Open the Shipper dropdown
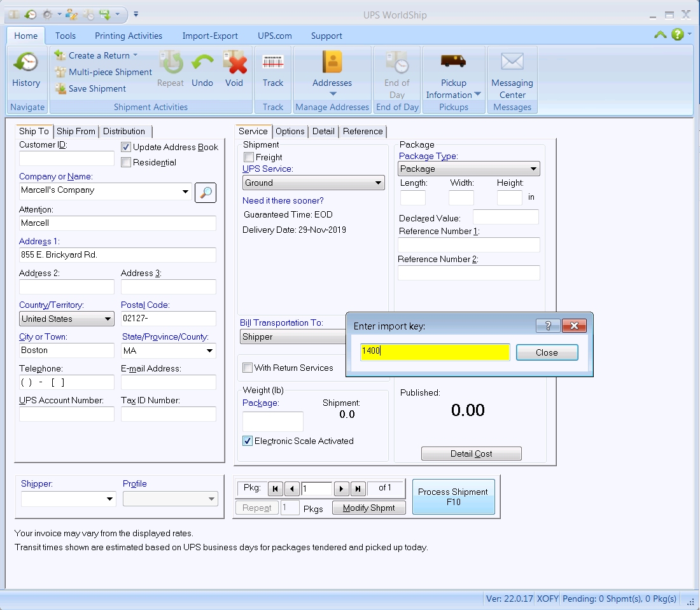The width and height of the screenshot is (700, 610). pos(109,499)
